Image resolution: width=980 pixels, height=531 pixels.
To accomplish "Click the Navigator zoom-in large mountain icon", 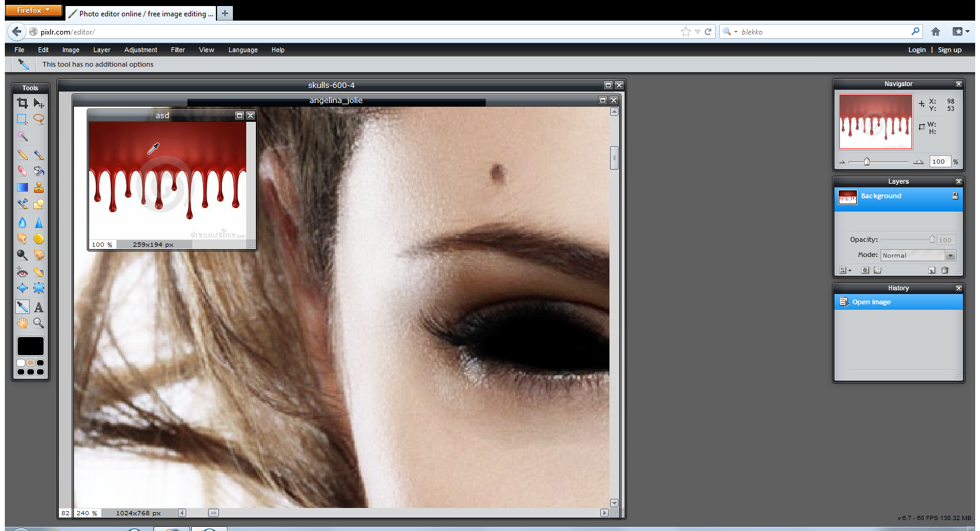I will (918, 162).
